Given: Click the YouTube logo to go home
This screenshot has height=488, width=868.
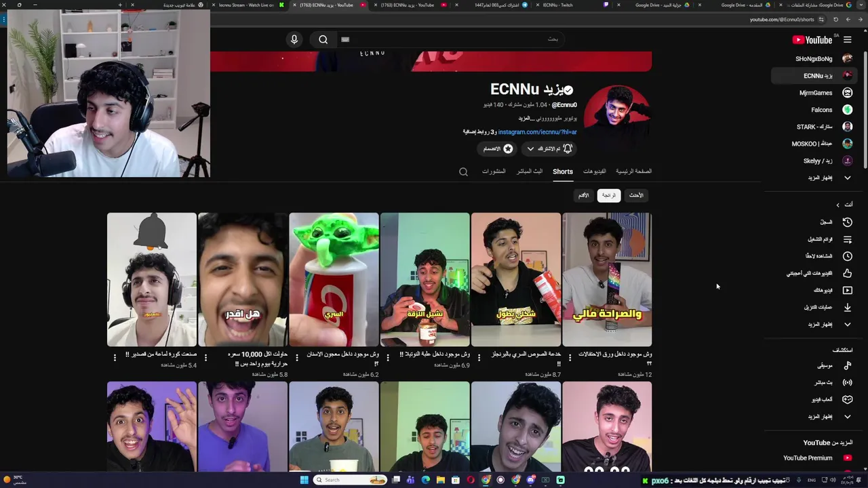Looking at the screenshot, I should (x=812, y=40).
